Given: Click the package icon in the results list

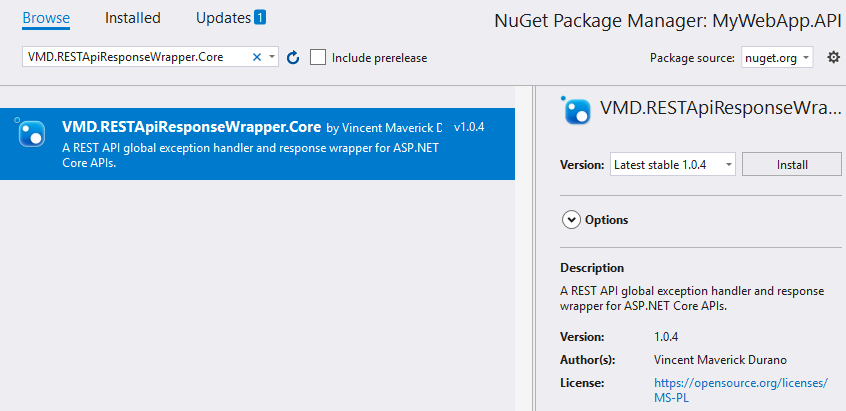Looking at the screenshot, I should pos(31,132).
